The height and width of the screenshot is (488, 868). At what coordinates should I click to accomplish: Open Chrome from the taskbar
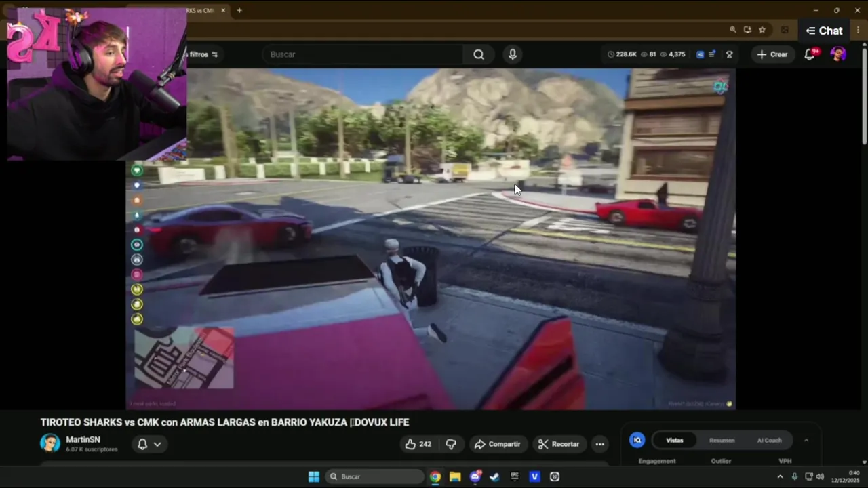(435, 476)
